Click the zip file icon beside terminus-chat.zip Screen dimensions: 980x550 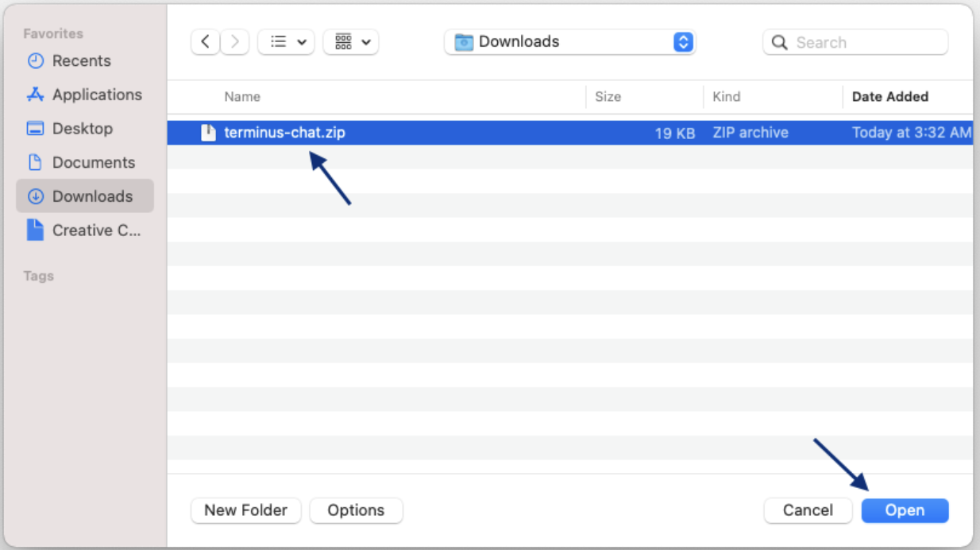(208, 133)
